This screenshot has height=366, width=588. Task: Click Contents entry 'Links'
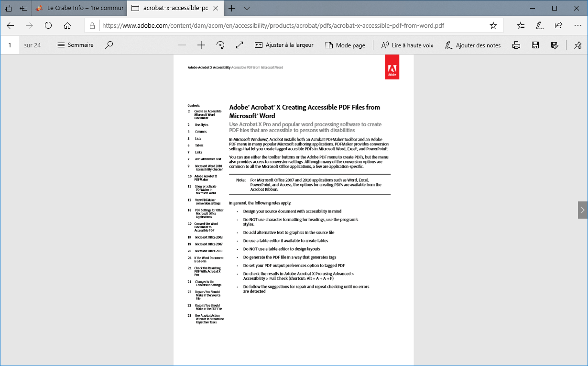pos(198,152)
